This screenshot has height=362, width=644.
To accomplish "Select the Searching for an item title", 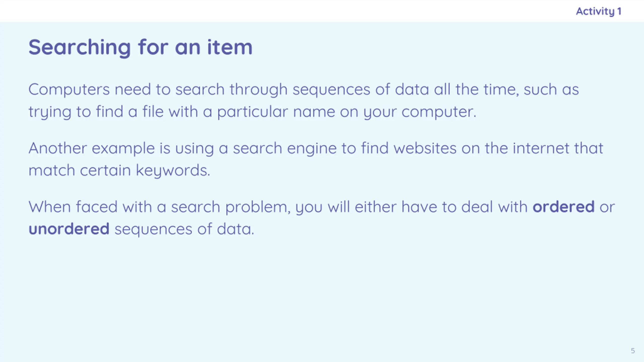I will [x=140, y=47].
